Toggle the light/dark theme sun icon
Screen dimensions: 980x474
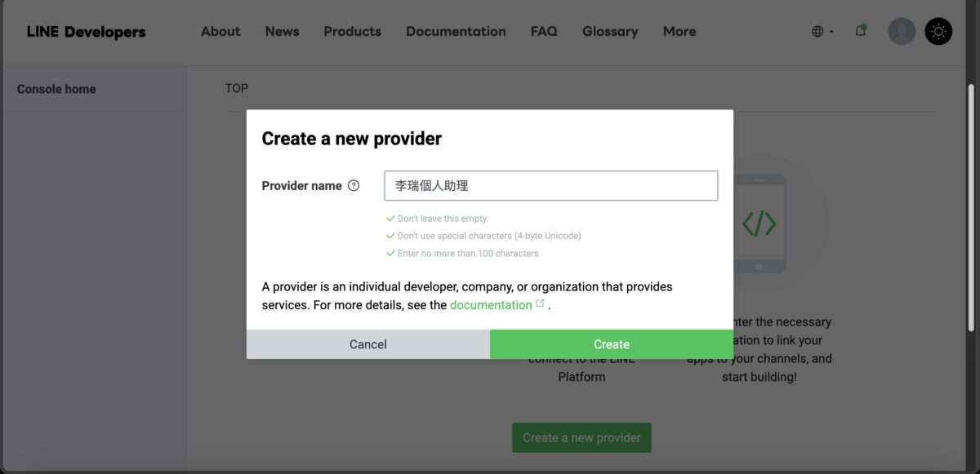point(938,31)
